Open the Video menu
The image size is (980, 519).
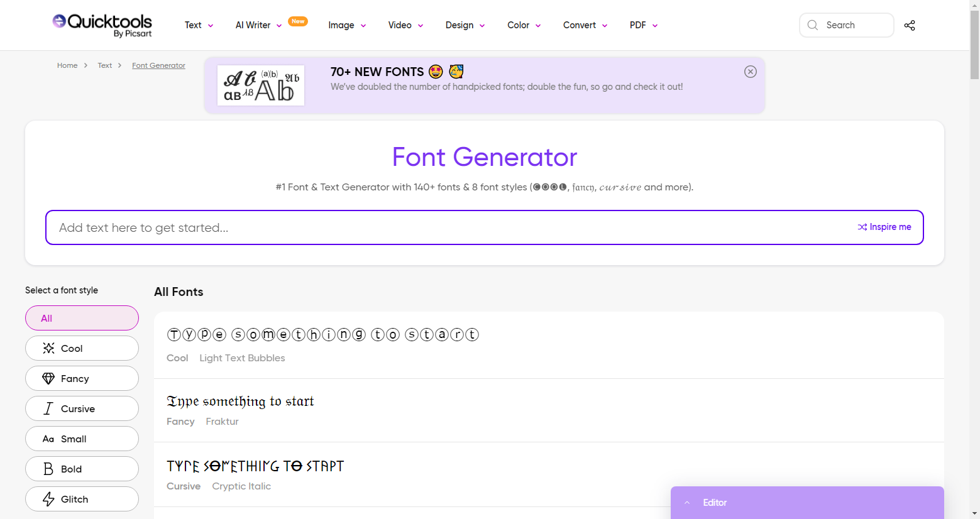click(405, 25)
